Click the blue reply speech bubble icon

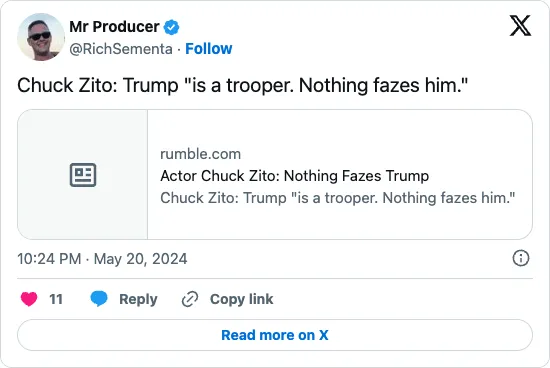(x=99, y=299)
